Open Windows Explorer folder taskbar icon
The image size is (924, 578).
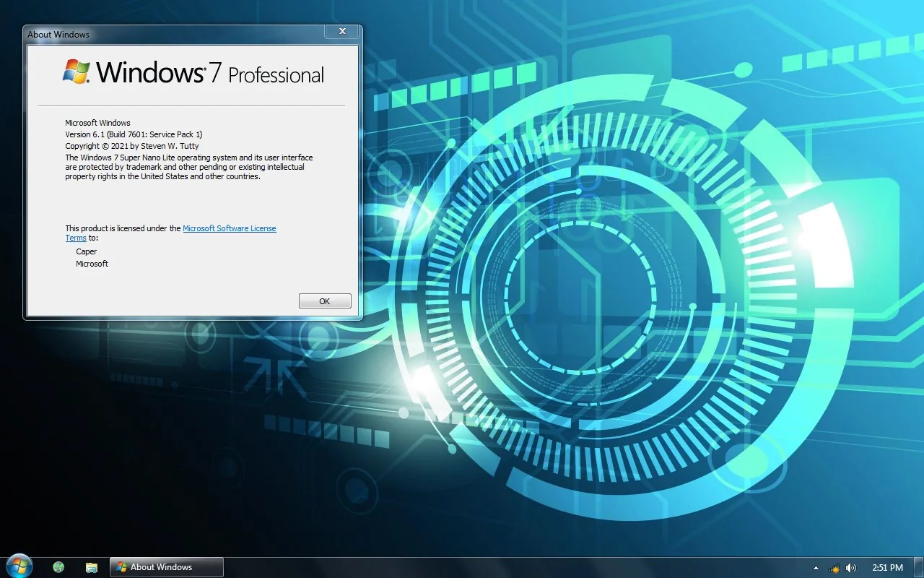[92, 567]
